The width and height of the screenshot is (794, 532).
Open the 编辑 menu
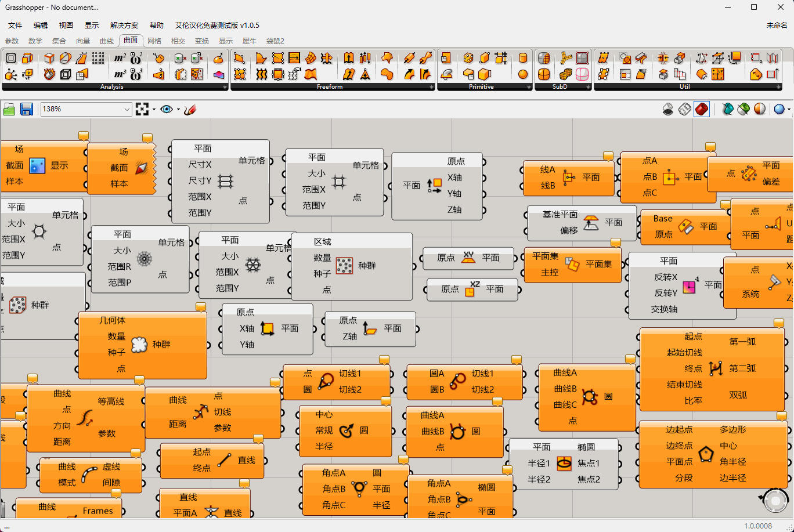coord(41,26)
